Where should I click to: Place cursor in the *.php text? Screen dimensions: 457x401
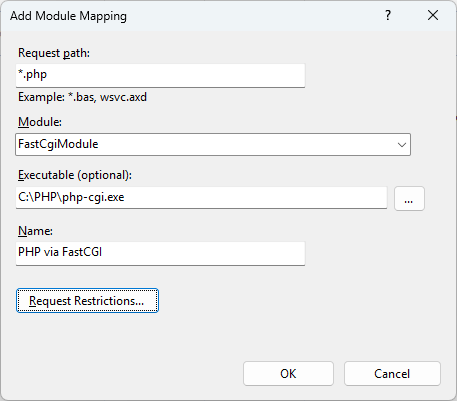point(32,74)
